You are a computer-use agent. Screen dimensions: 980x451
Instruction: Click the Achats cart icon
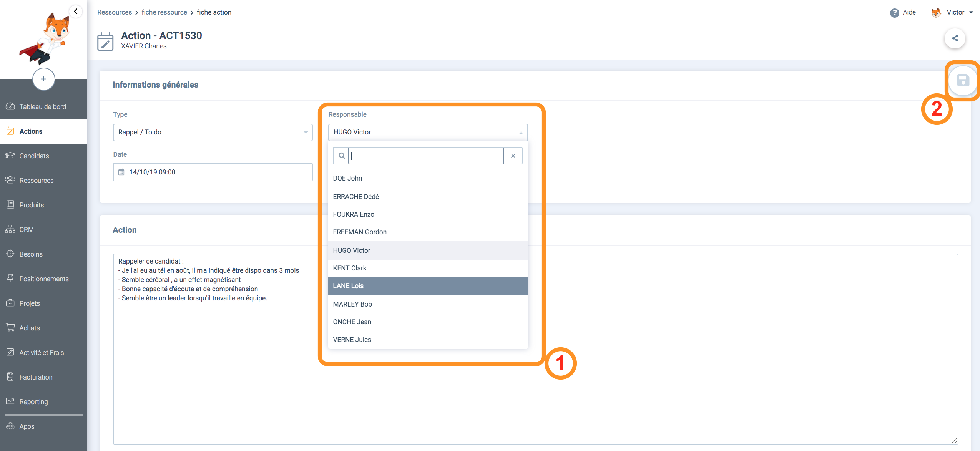click(x=10, y=328)
